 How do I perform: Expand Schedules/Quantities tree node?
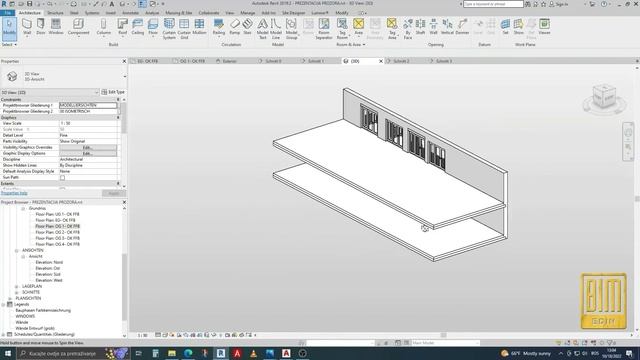4,335
